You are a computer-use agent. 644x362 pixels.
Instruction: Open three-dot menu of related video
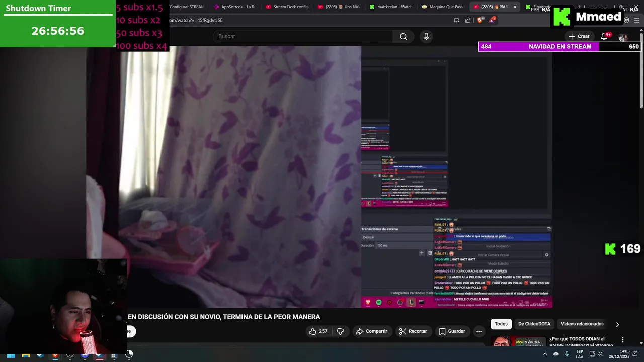pyautogui.click(x=623, y=340)
